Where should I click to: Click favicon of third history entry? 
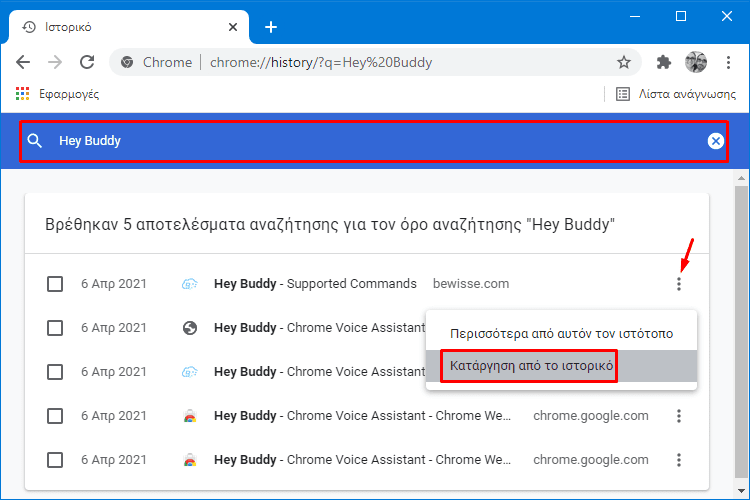190,372
